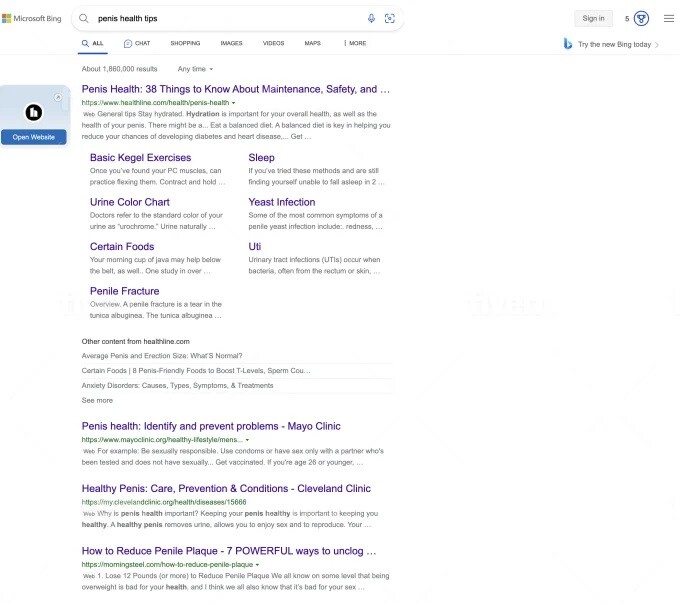Open Microsoft Rewards medal icon
The height and width of the screenshot is (604, 680).
[641, 18]
